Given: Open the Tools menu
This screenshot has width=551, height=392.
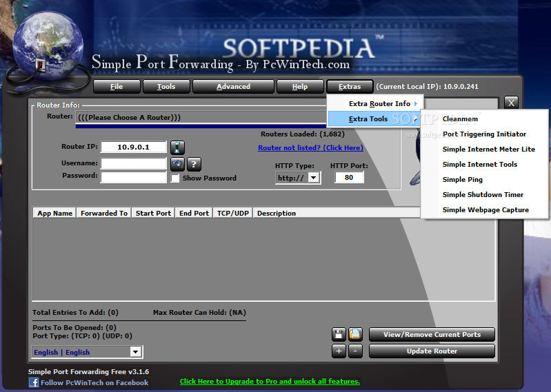Looking at the screenshot, I should (x=166, y=86).
